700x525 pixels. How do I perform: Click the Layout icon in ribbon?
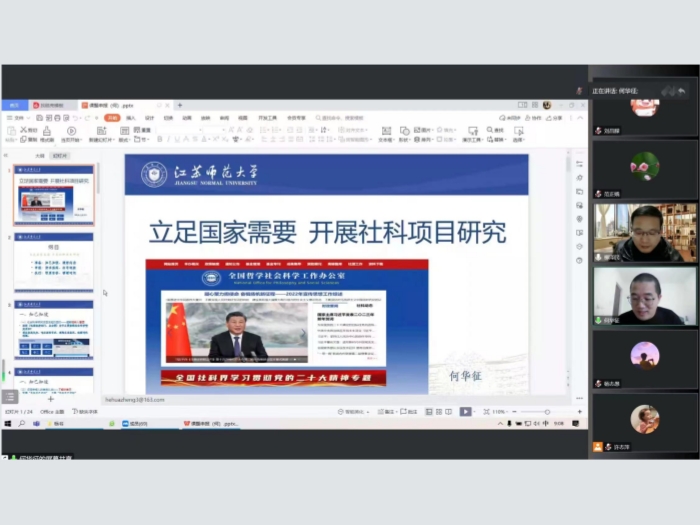click(x=125, y=130)
